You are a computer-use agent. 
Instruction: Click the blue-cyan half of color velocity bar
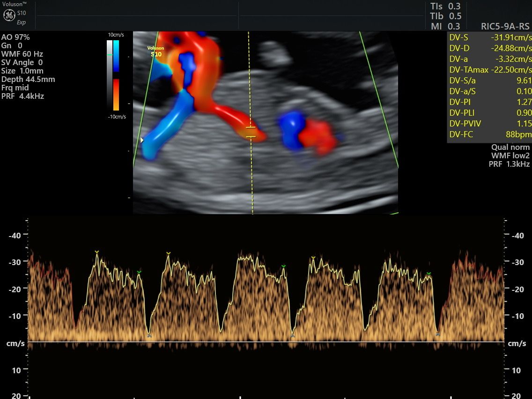116,56
